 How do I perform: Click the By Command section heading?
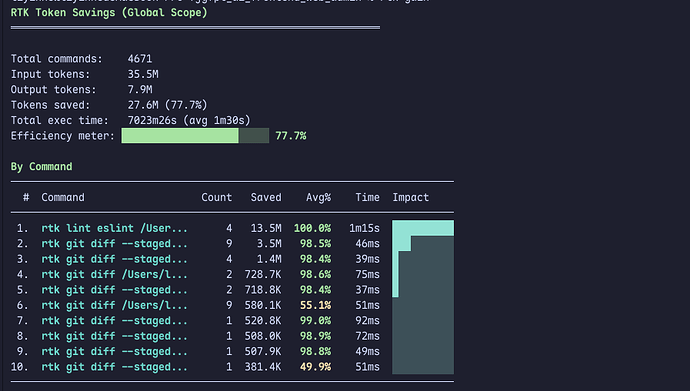pyautogui.click(x=41, y=167)
